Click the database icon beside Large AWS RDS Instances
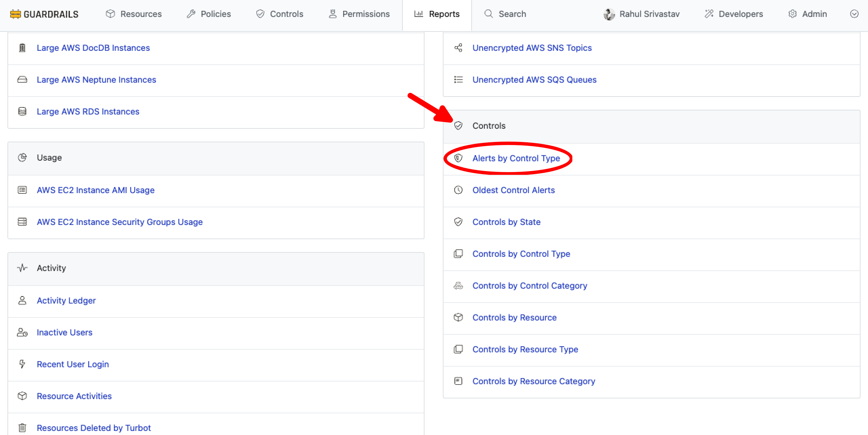 tap(22, 111)
